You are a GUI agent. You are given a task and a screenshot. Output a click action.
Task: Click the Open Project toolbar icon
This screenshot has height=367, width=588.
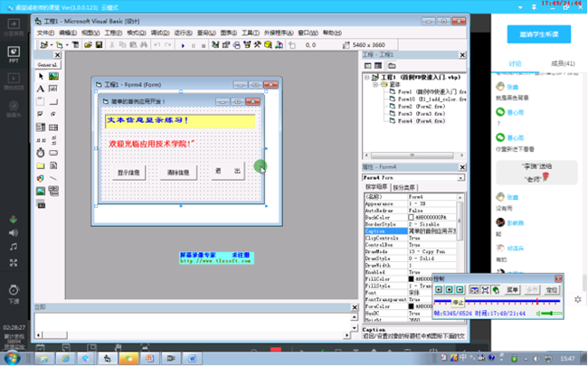click(x=88, y=45)
